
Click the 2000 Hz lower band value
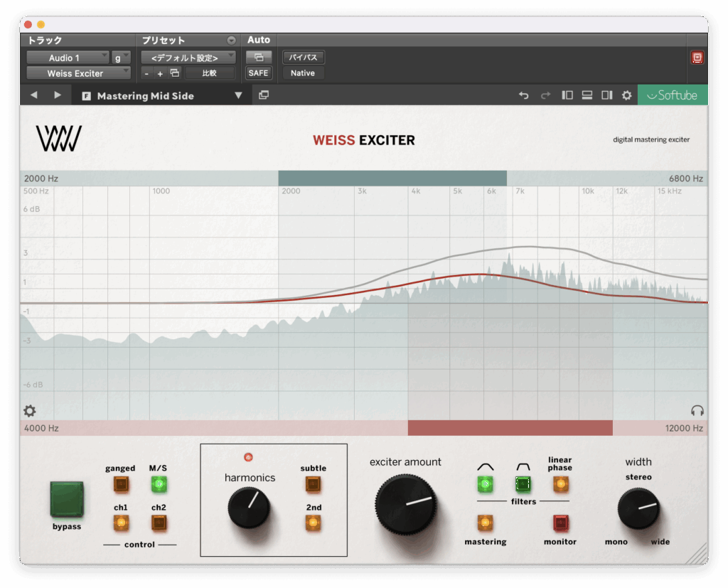[41, 178]
